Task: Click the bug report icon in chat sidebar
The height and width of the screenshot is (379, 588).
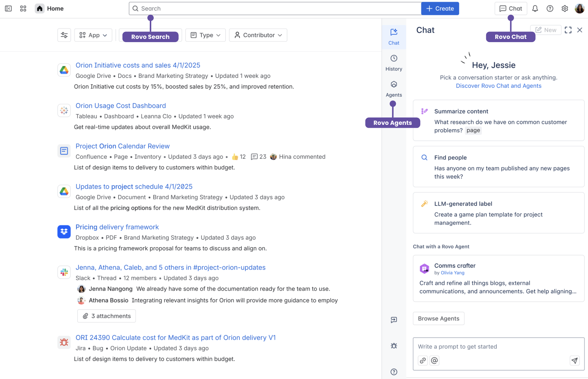Action: (394, 346)
